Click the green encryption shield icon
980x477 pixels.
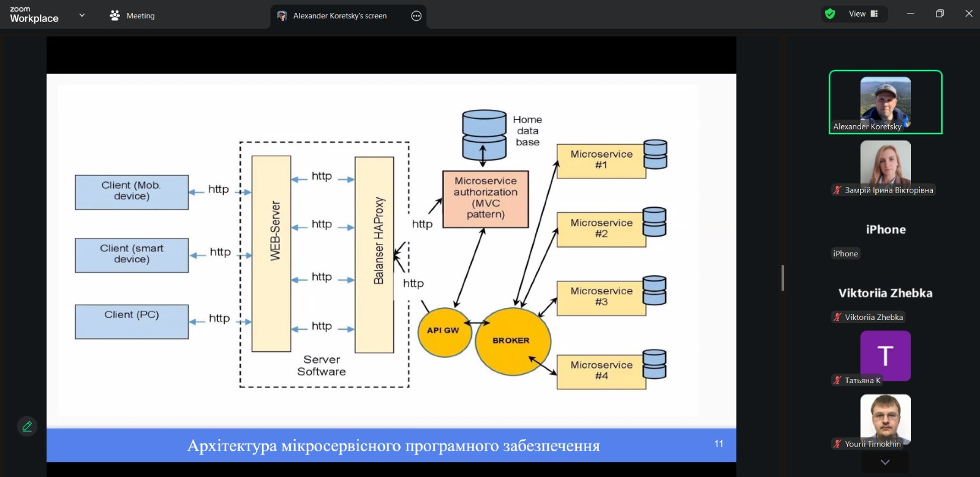point(830,13)
